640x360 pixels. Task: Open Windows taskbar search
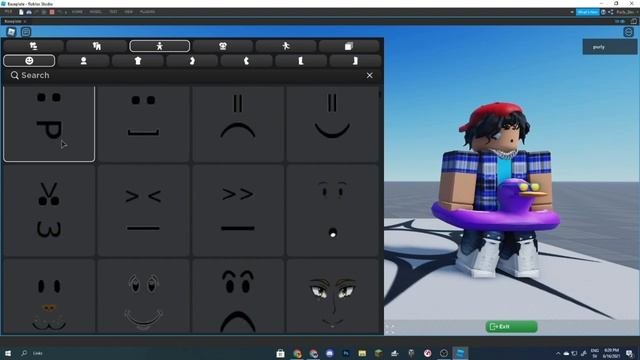click(24, 353)
